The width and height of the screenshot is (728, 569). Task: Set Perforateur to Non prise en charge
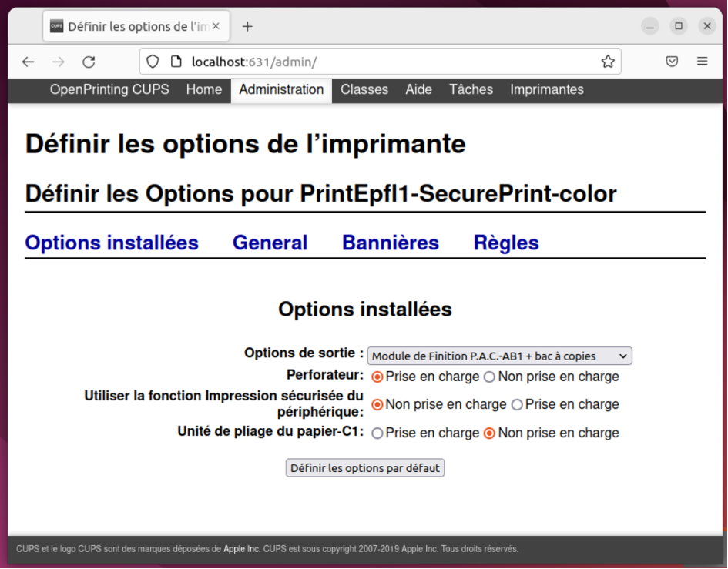pyautogui.click(x=489, y=377)
